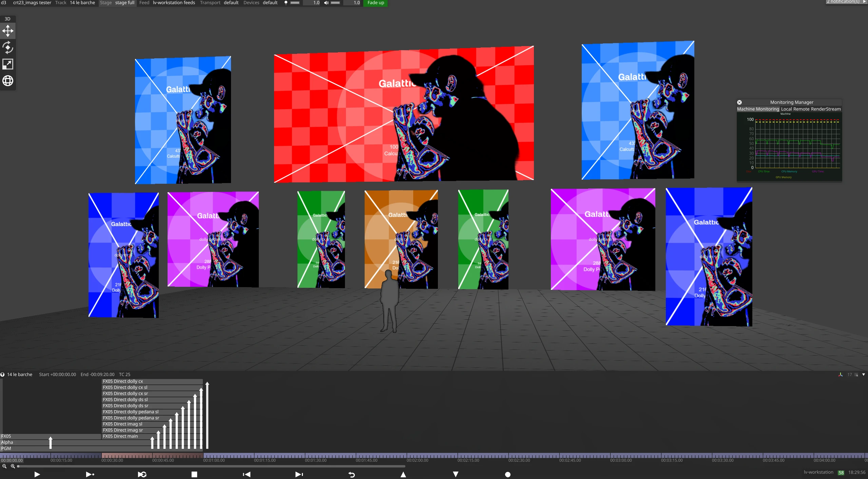Click the loop section playback button
The width and height of the screenshot is (868, 479).
[142, 474]
